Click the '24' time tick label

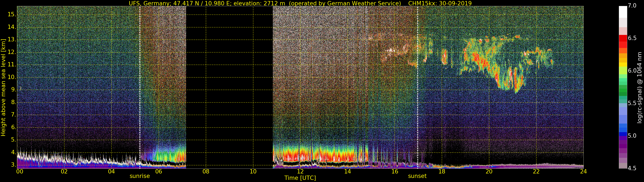tap(583, 172)
